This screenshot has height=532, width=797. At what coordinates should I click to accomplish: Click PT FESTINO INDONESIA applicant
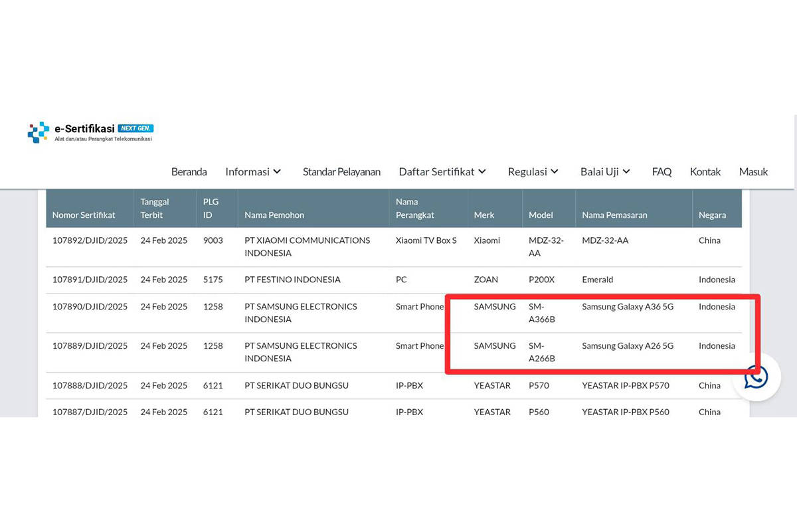coord(292,280)
